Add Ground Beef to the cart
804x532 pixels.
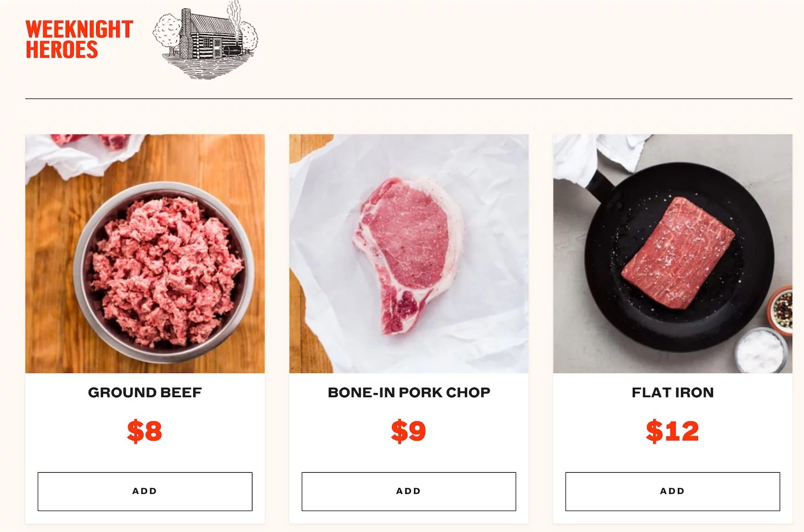tap(145, 491)
